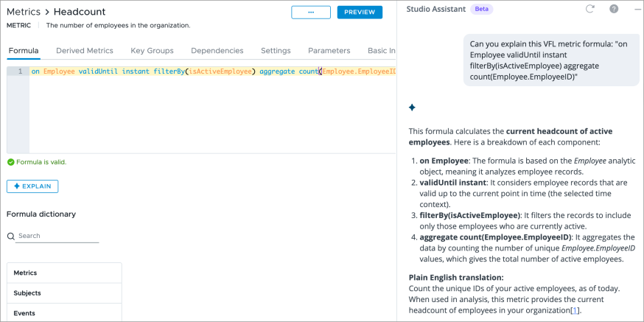Select the Dependencies tab
Screen dimensions: 644x322
(217, 51)
